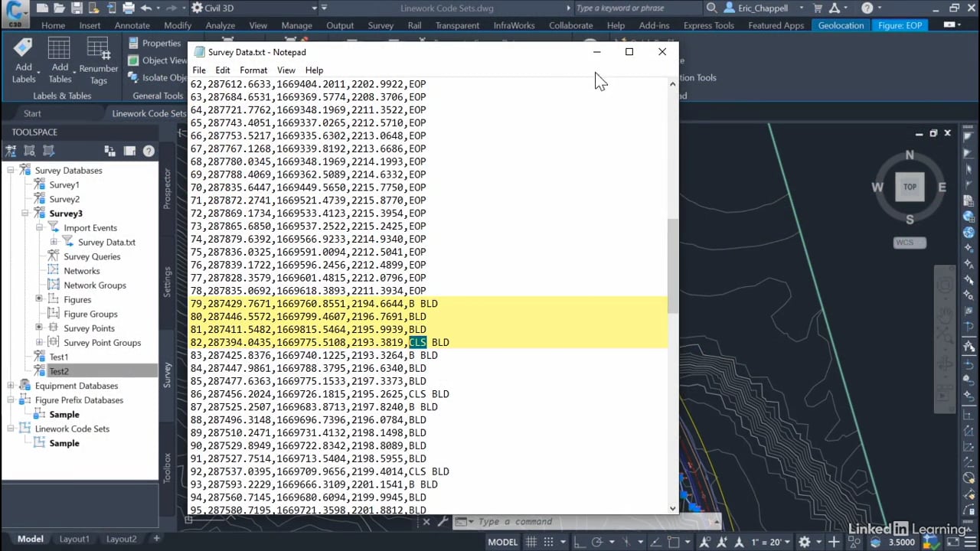The width and height of the screenshot is (980, 551).
Task: Open the Format menu in Notepad
Action: (x=253, y=70)
